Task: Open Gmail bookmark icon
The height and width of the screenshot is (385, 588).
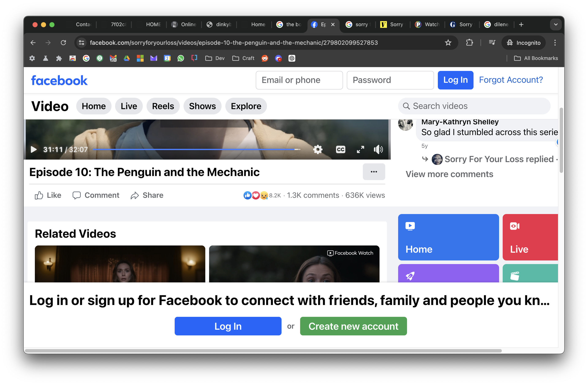Action: click(x=113, y=58)
